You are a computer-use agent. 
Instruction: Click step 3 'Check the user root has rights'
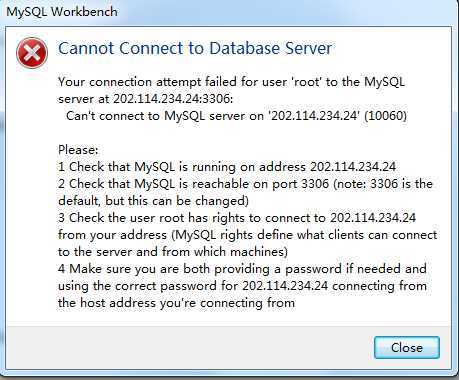[237, 218]
